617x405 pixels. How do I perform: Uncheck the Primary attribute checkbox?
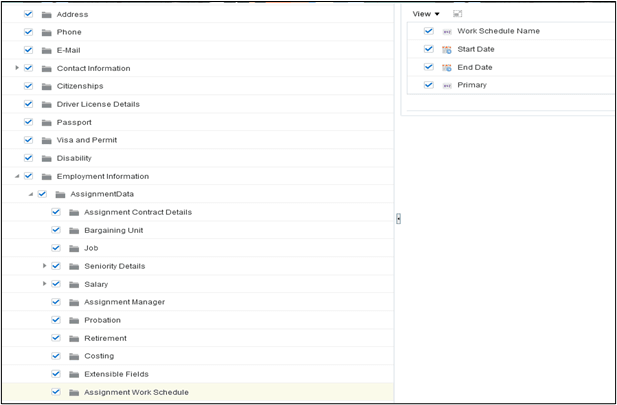pos(429,85)
